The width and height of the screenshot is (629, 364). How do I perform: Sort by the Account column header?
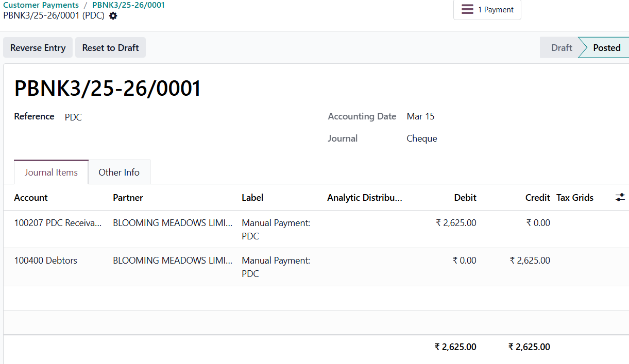pyautogui.click(x=31, y=198)
